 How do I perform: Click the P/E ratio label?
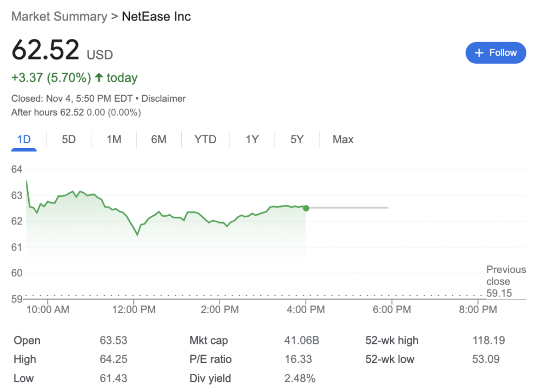tap(210, 359)
